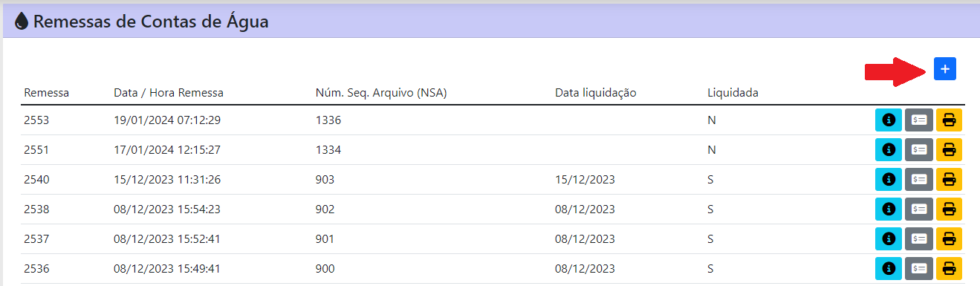This screenshot has height=286, width=980.
Task: Click gray money icon on remessa 2551 row
Action: [918, 149]
